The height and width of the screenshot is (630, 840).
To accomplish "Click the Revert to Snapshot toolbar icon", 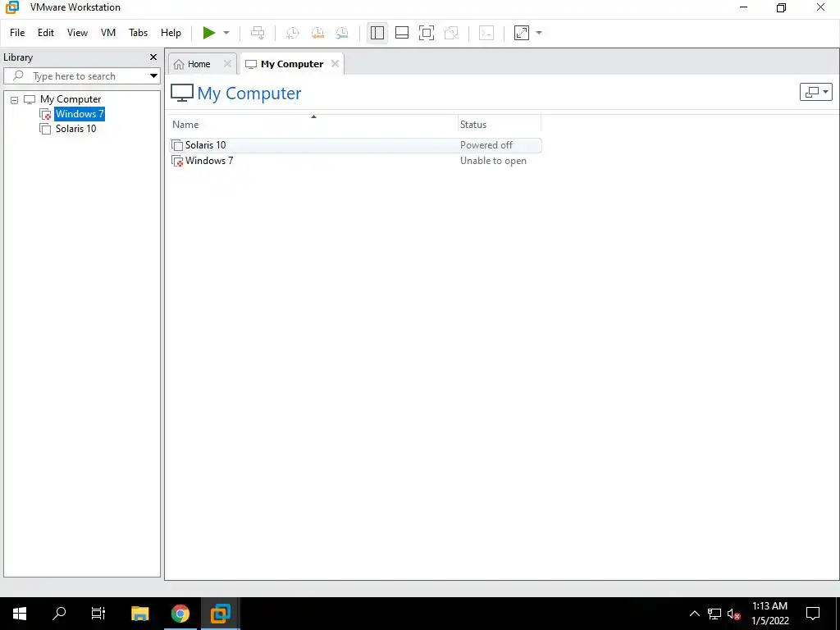I will [317, 33].
